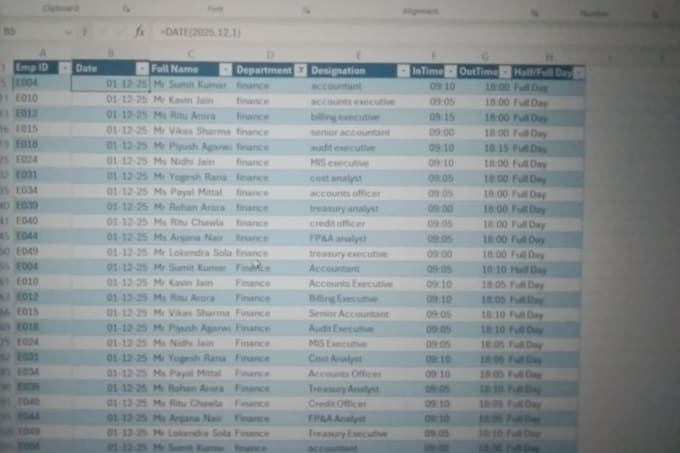Screen dimensions: 680x453
Task: Click the Name Box showing B5
Action: pos(33,31)
